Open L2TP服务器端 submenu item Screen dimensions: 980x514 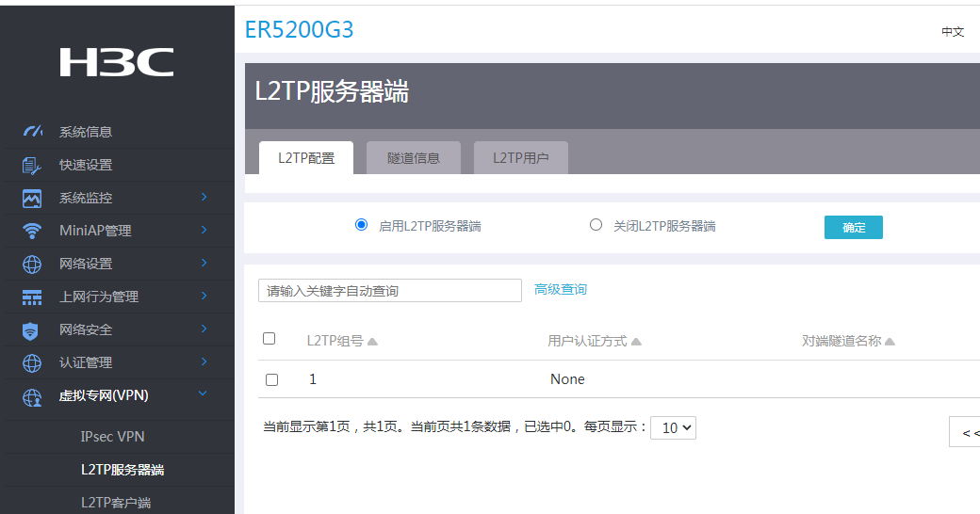(x=122, y=470)
